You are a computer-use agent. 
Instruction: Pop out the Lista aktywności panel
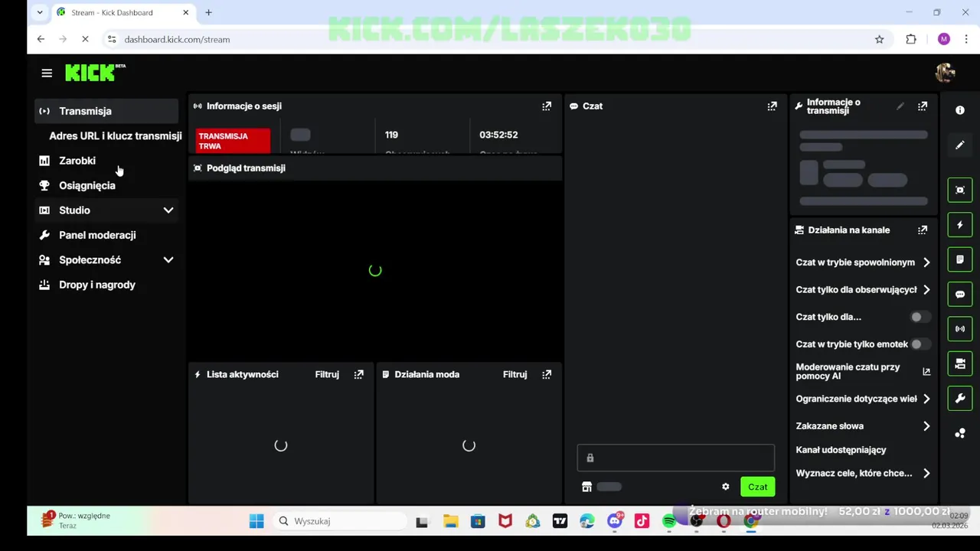[x=358, y=374]
